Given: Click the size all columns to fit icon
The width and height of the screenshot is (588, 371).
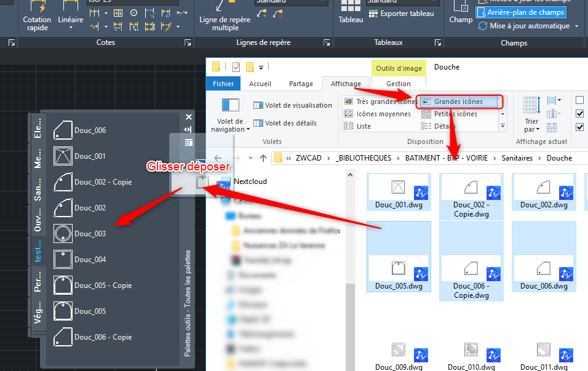Looking at the screenshot, I should point(552,127).
